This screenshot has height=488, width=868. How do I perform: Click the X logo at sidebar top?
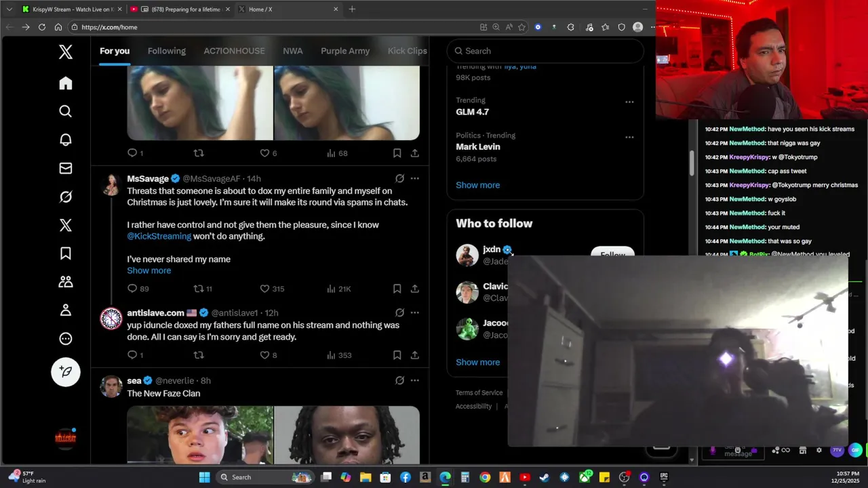coord(66,52)
